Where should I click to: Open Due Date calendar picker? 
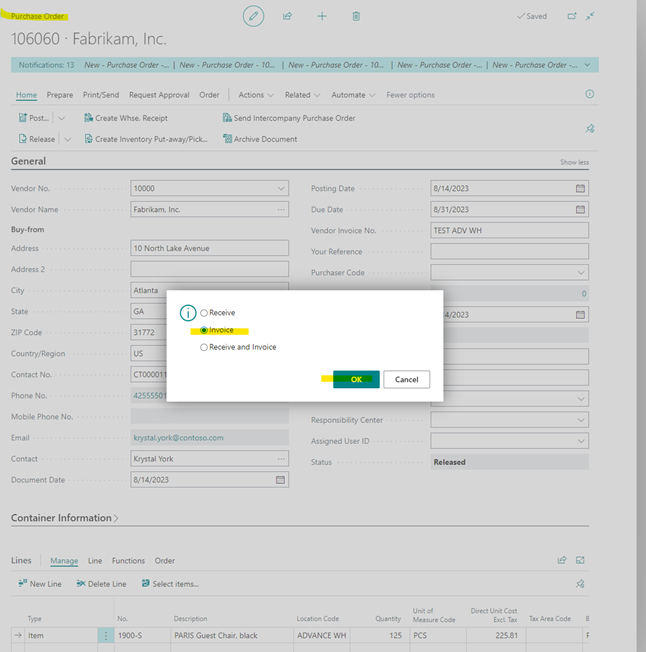580,209
